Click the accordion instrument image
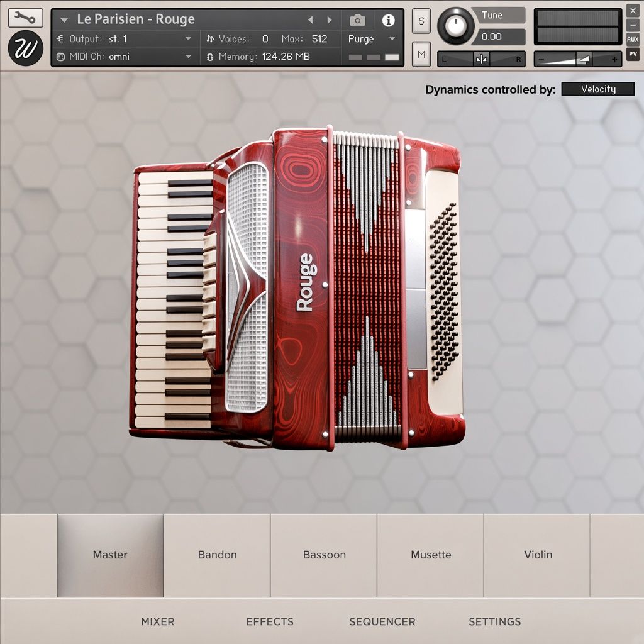The height and width of the screenshot is (644, 644). click(297, 287)
